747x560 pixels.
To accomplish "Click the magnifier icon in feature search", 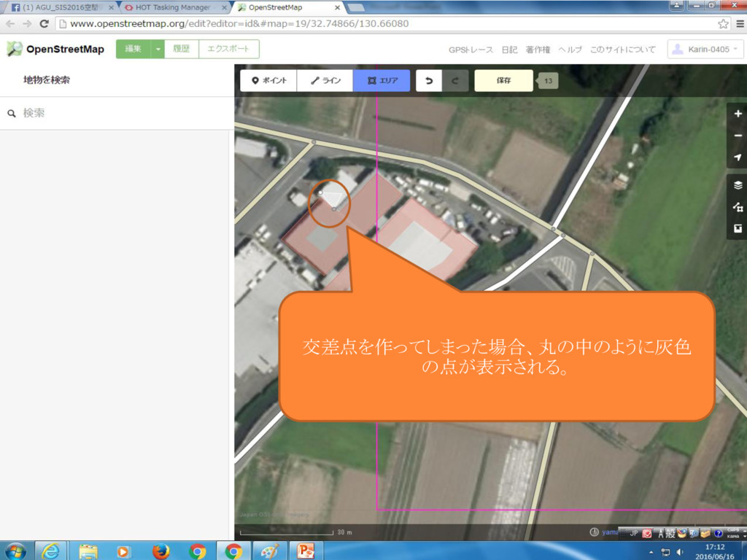I will coord(12,113).
